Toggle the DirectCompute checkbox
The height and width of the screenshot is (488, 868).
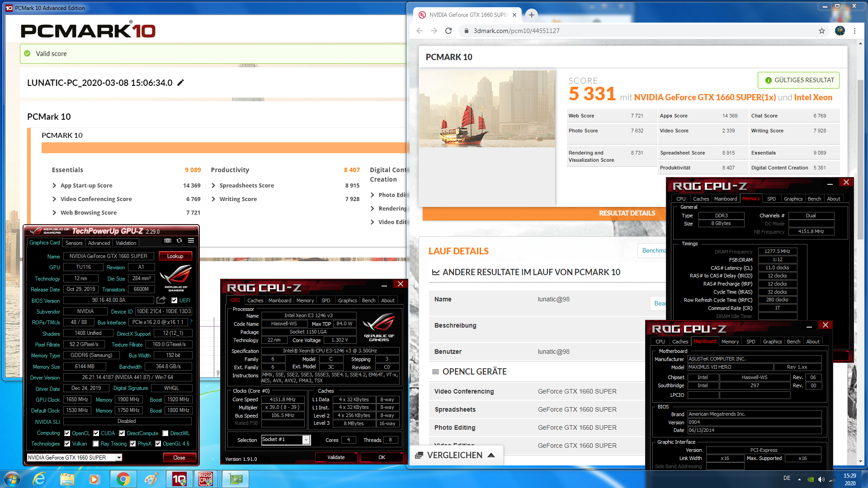click(x=122, y=433)
